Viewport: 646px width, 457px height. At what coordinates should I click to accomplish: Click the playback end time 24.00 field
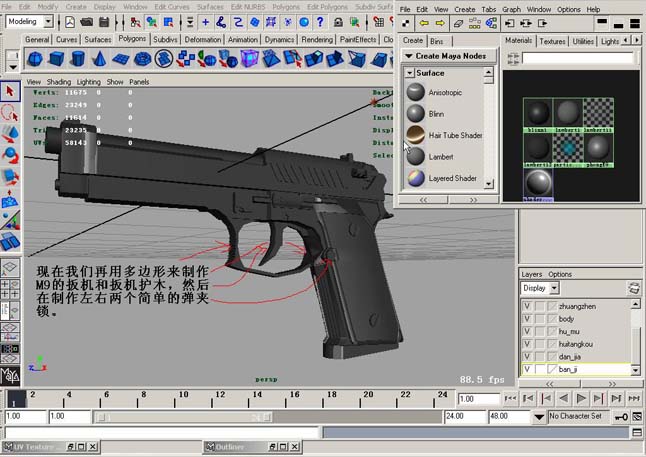[x=465, y=417]
